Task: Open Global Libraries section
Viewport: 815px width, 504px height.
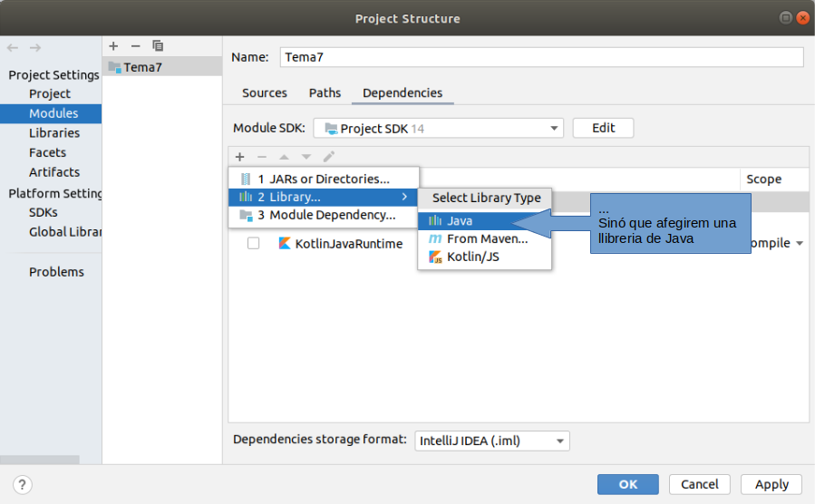Action: click(65, 232)
